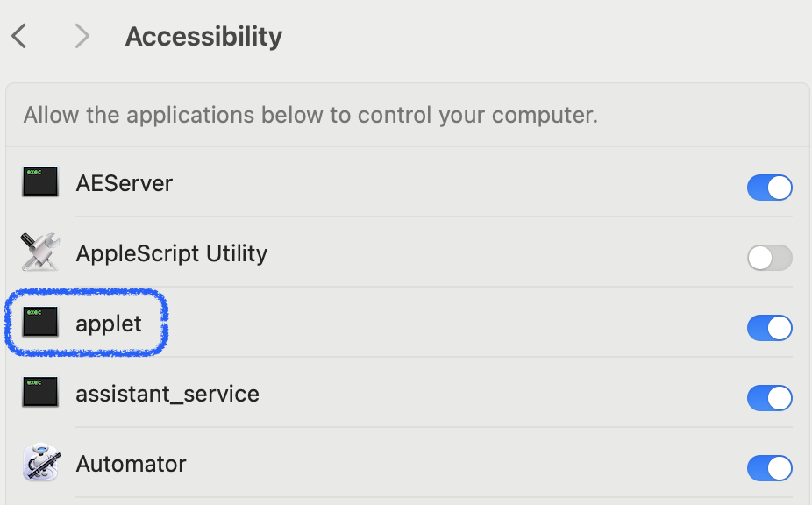812x505 pixels.
Task: Select the AppleScript Utility label
Action: pyautogui.click(x=171, y=253)
